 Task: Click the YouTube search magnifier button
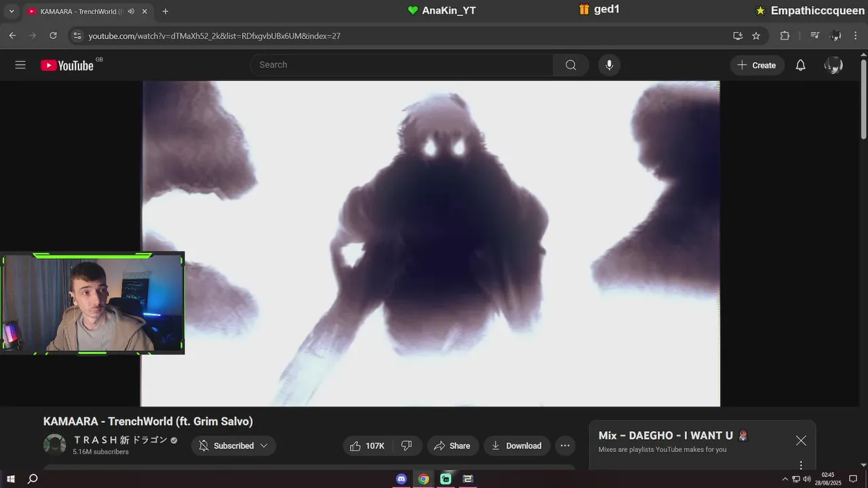tap(571, 65)
